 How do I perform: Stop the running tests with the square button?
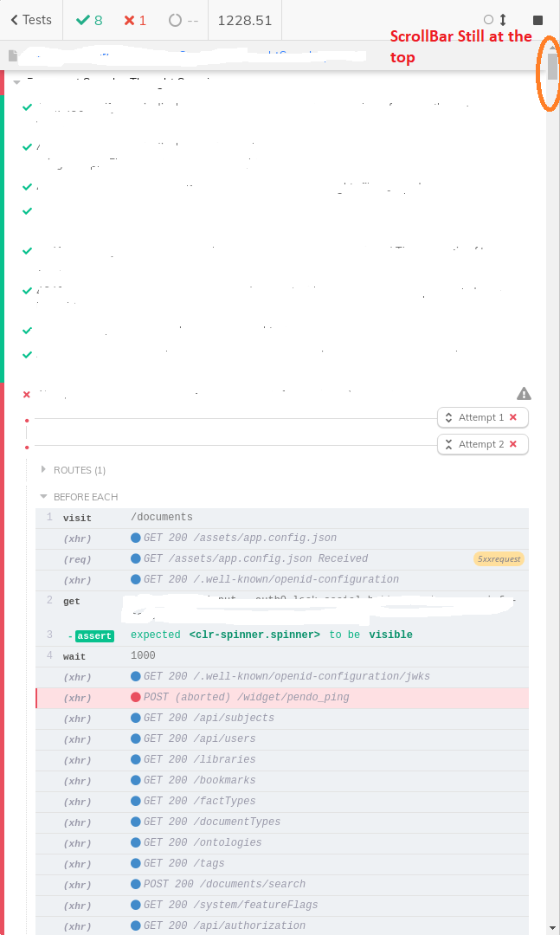(x=537, y=20)
